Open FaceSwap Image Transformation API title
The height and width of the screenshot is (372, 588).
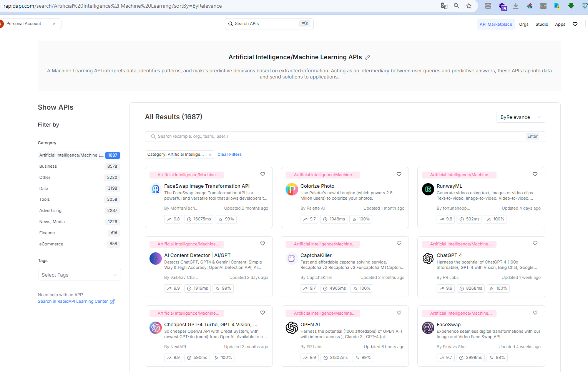click(207, 186)
